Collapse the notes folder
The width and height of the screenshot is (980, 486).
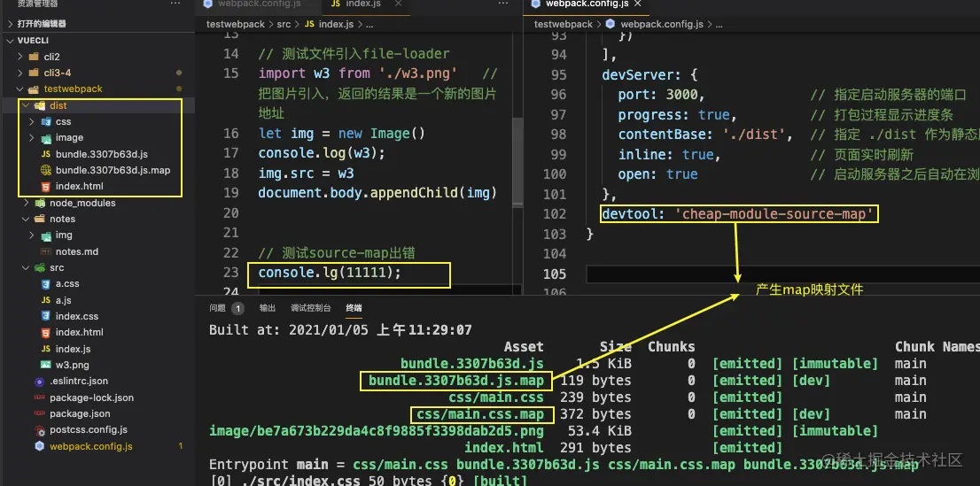[x=26, y=219]
